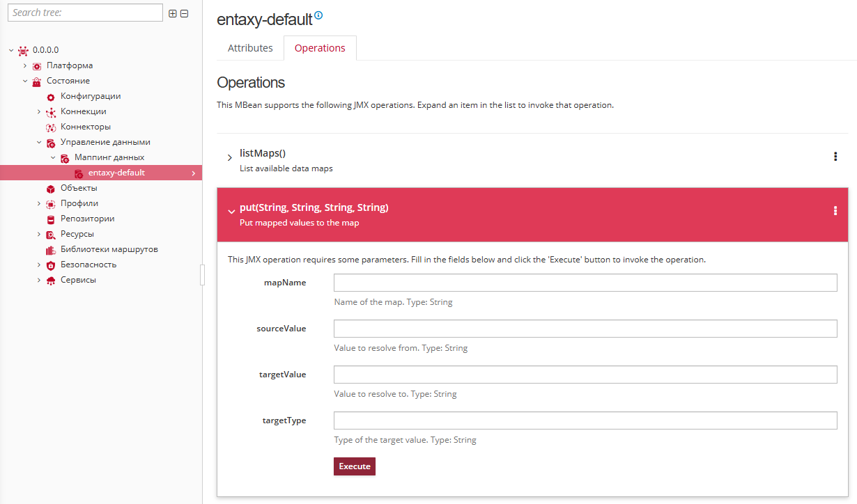Expand the Платформа tree node
Screen dimensions: 857x504
(25, 65)
